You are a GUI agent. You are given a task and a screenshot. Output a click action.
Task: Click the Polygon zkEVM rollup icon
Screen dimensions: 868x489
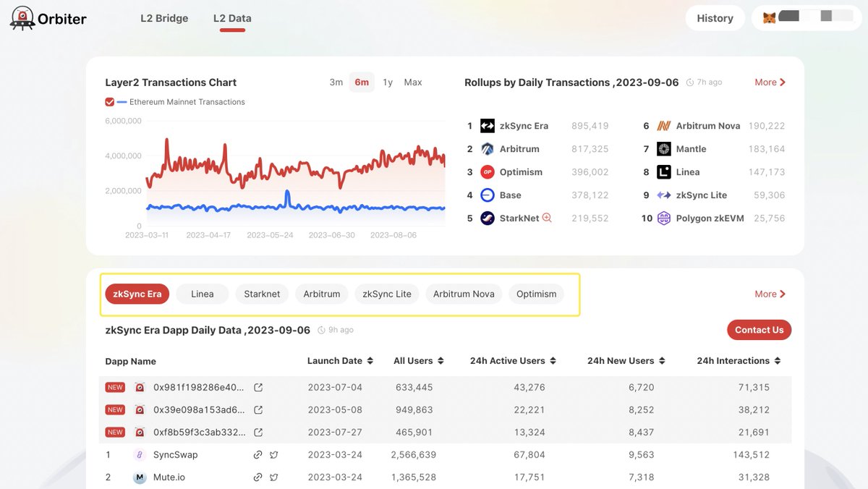(664, 218)
